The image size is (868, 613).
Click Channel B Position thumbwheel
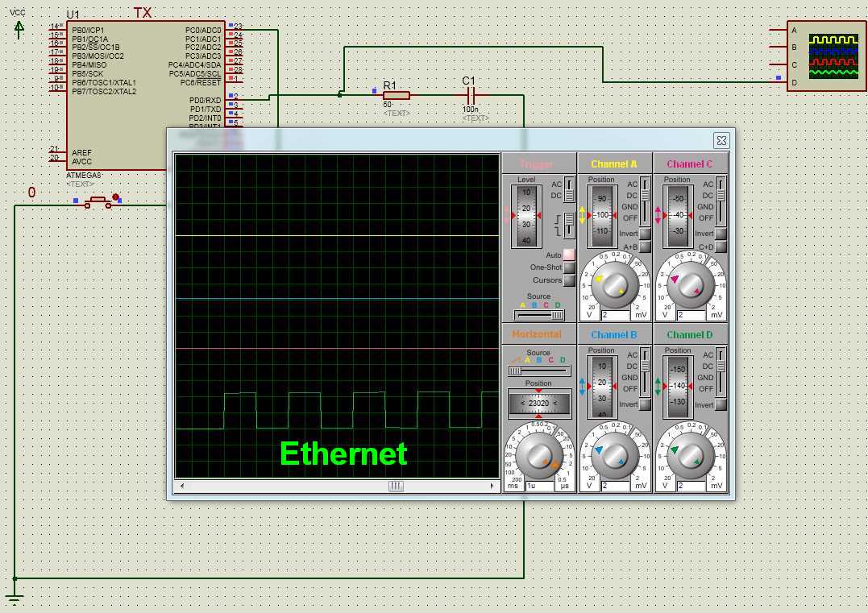(602, 386)
